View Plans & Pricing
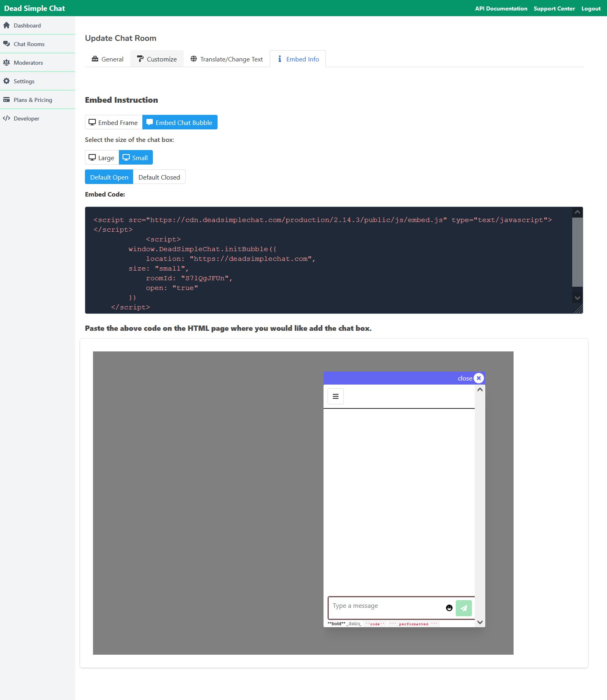The height and width of the screenshot is (700, 607). pyautogui.click(x=38, y=100)
